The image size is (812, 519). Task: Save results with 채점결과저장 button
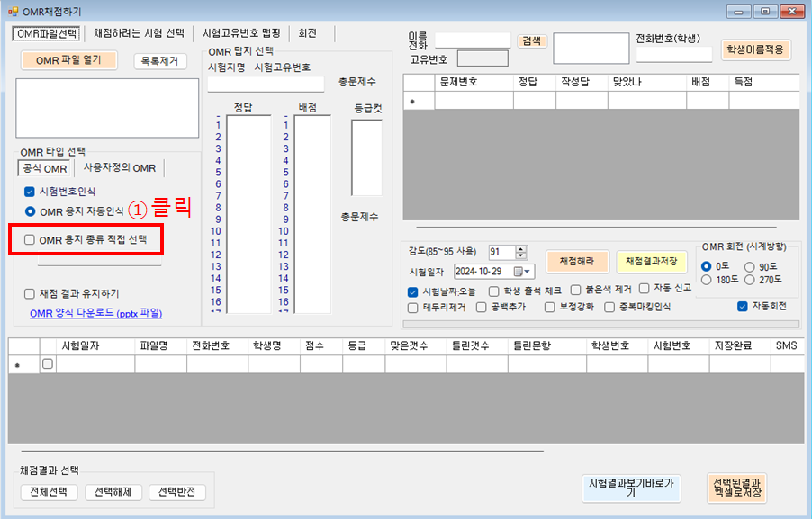[x=652, y=261]
